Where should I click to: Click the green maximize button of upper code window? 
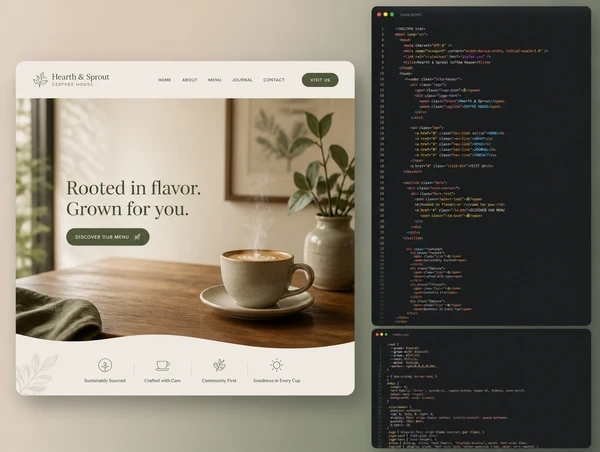coord(391,15)
